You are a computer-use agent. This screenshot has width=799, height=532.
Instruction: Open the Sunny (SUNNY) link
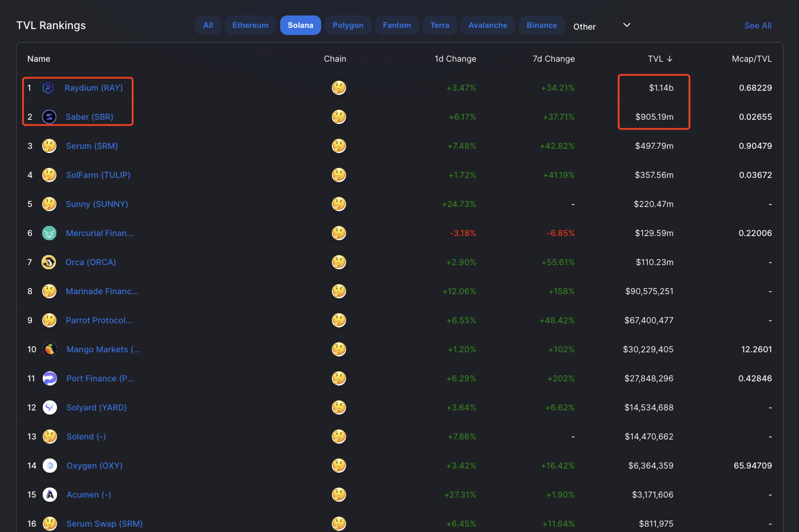coord(97,204)
